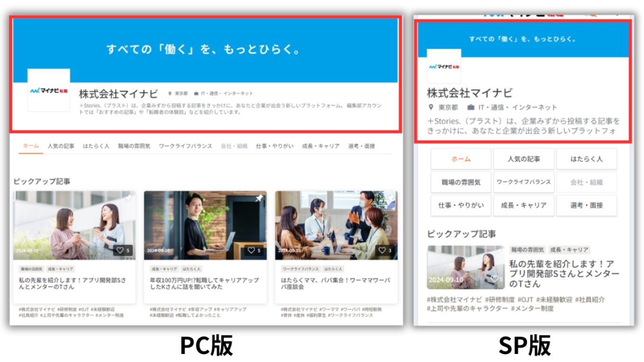Tap the company name 株式会社マイナビ in SP header
644x362 pixels.
[470, 92]
